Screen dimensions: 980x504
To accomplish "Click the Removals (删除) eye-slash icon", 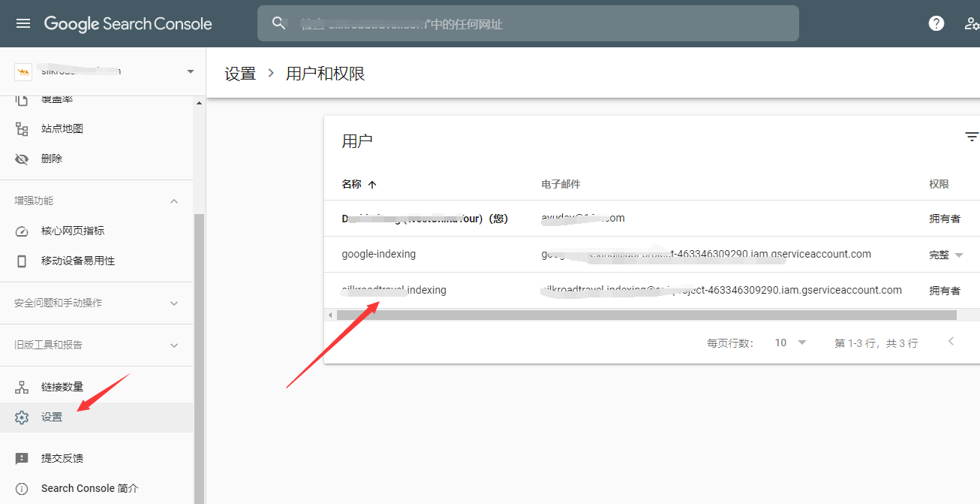I will point(22,158).
